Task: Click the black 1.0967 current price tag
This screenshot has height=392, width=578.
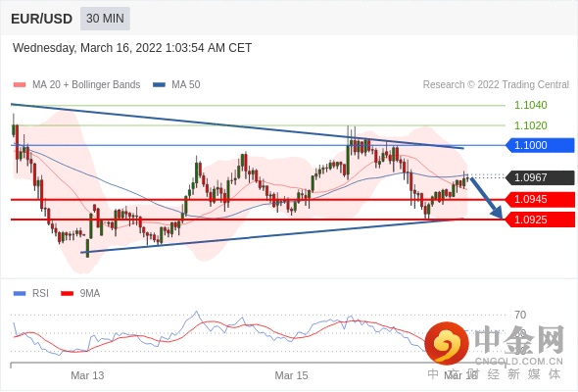Action: 540,177
